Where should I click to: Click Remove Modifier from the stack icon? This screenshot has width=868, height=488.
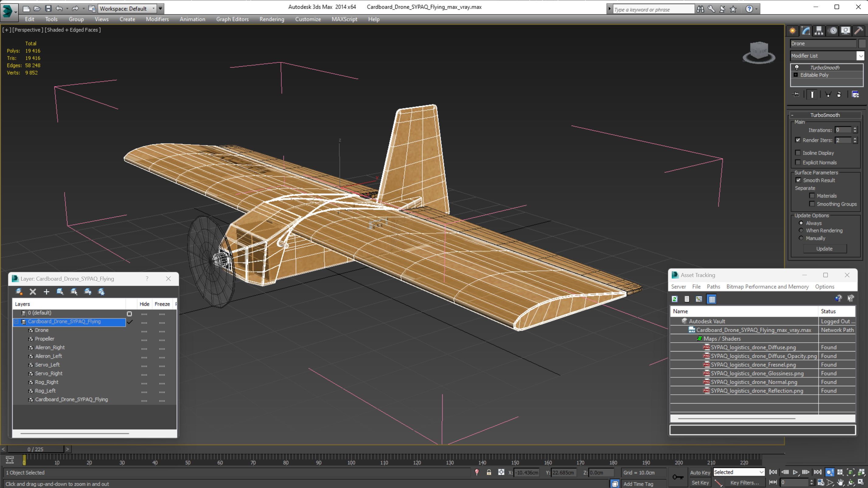[x=839, y=95]
